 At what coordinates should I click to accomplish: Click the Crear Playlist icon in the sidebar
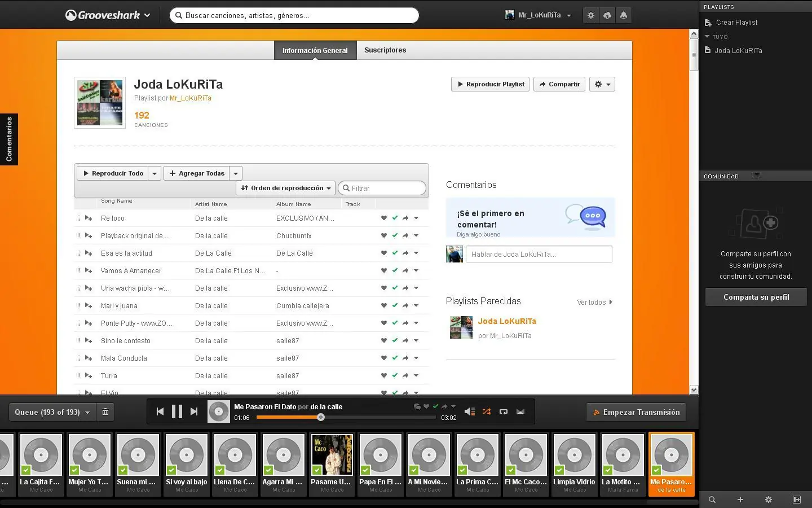coord(708,23)
